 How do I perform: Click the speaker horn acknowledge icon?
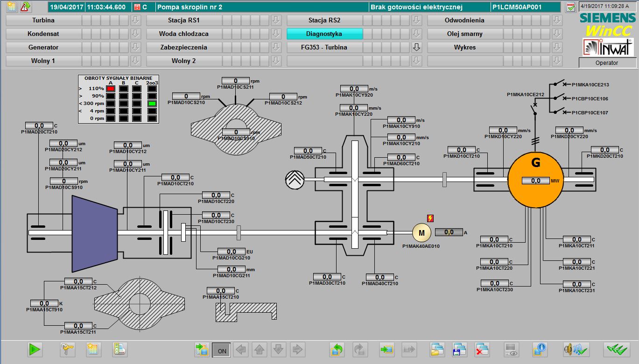click(576, 349)
